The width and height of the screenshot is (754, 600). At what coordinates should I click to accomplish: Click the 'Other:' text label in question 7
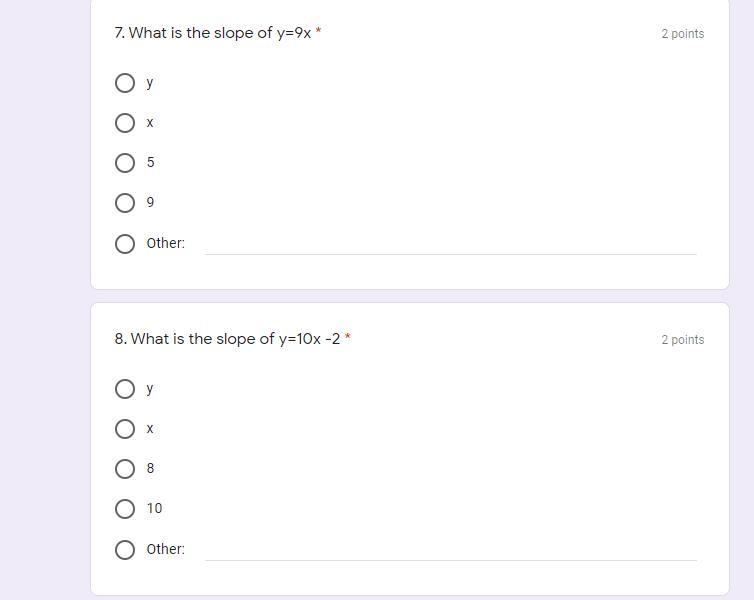tap(165, 243)
